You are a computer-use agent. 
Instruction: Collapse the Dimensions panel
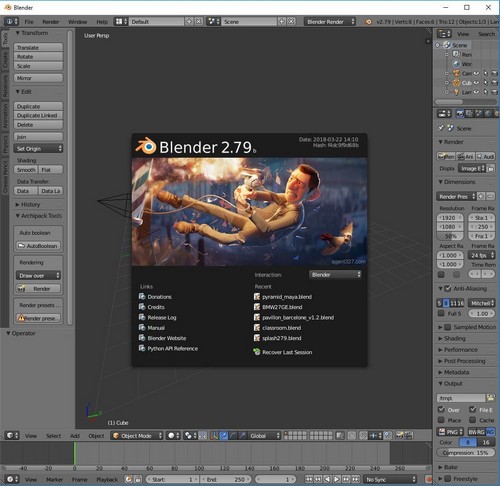click(456, 182)
